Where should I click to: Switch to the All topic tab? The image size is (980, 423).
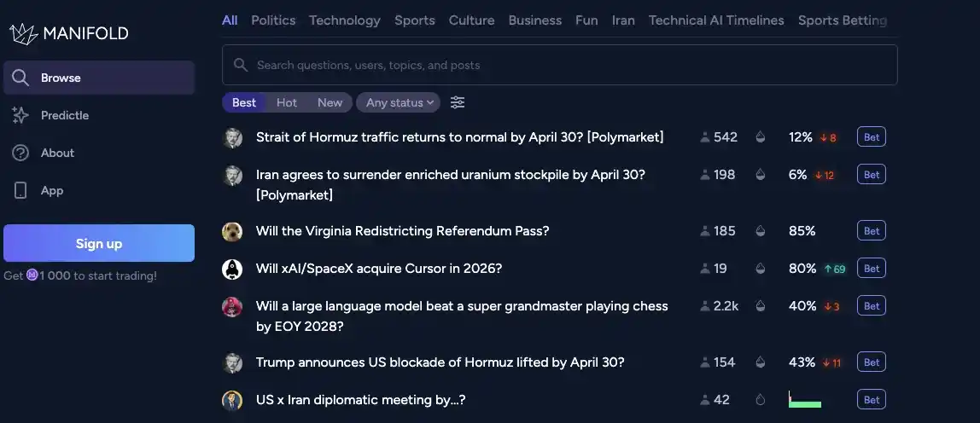tap(230, 20)
